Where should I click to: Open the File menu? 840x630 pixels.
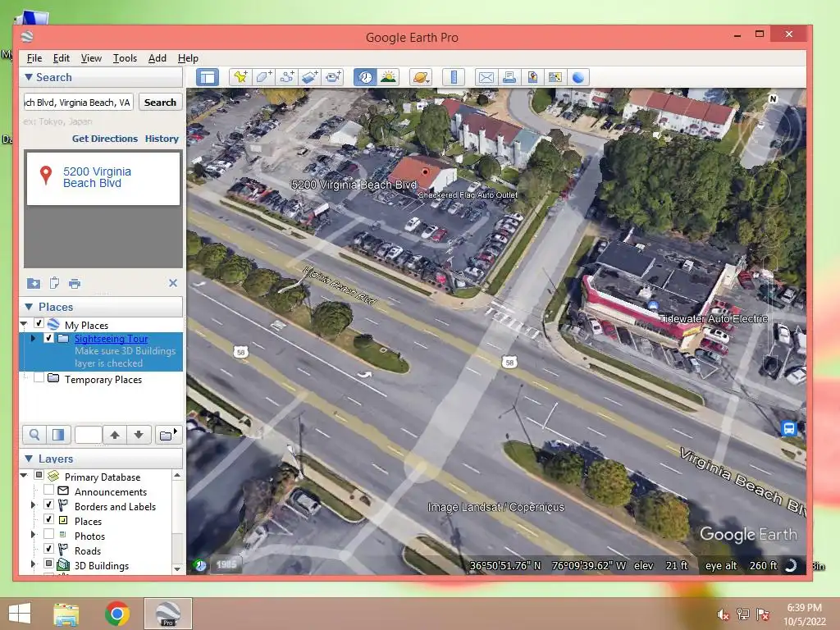click(x=34, y=58)
